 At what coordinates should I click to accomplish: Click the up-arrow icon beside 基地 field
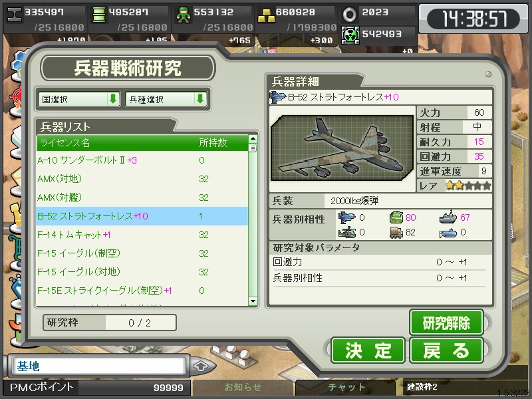(x=201, y=366)
